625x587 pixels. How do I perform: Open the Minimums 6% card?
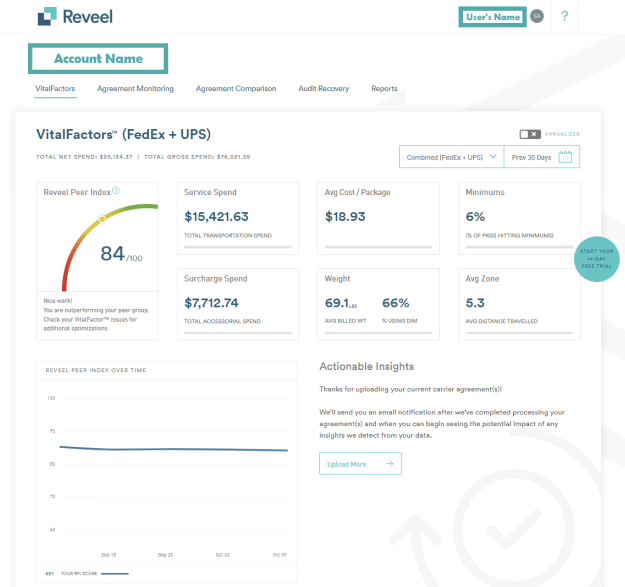519,218
